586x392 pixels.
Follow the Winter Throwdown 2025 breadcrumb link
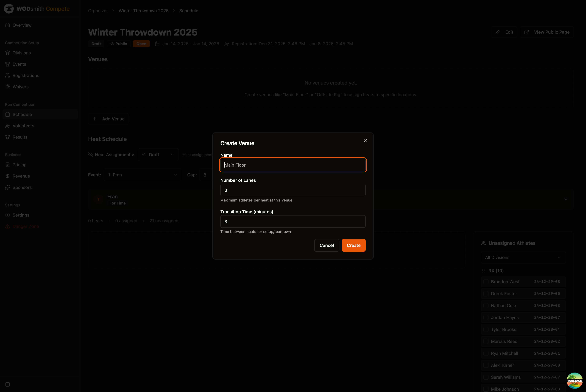pyautogui.click(x=143, y=11)
